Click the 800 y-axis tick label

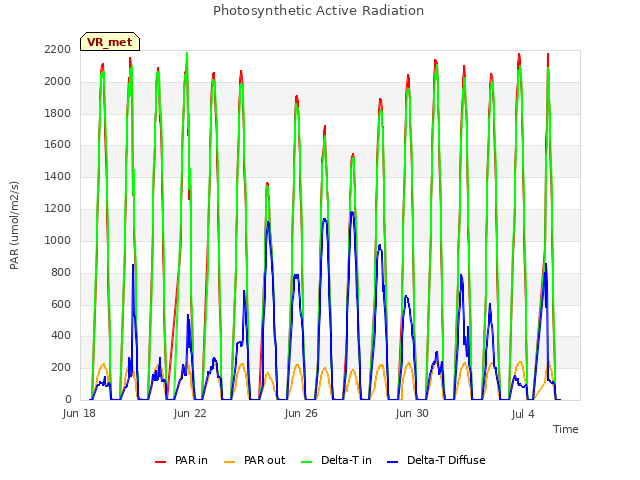pyautogui.click(x=61, y=272)
